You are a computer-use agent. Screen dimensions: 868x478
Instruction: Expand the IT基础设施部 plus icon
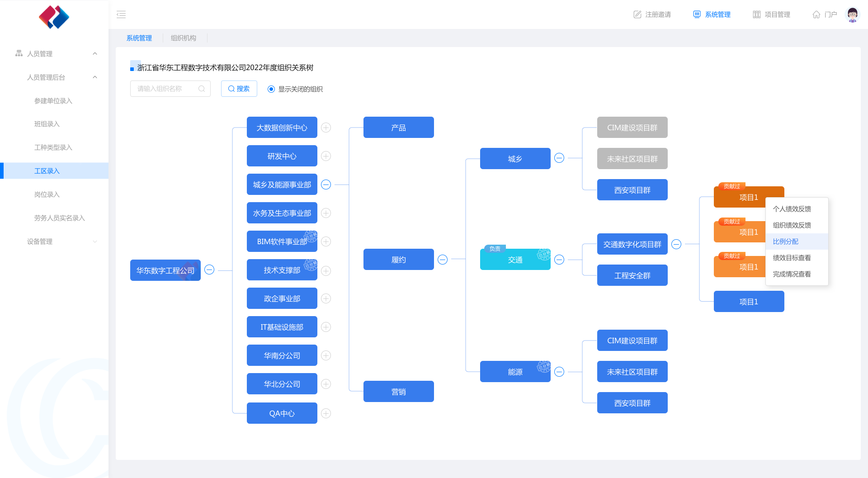[x=326, y=327]
